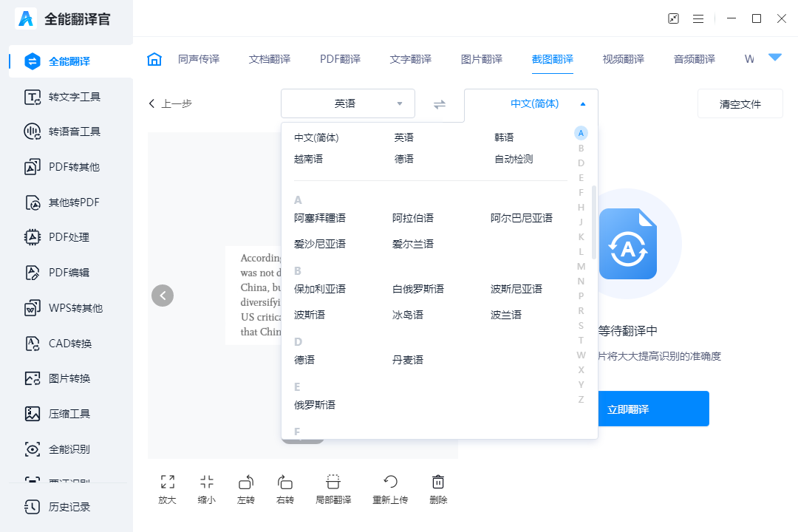Select 爱尔兰语 in language list

point(413,244)
